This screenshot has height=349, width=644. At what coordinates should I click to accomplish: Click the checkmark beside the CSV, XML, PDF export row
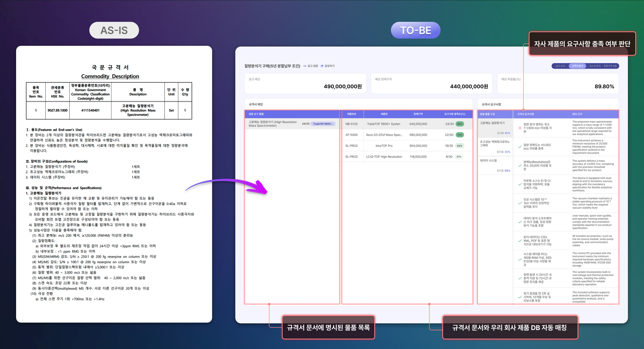pos(520,241)
